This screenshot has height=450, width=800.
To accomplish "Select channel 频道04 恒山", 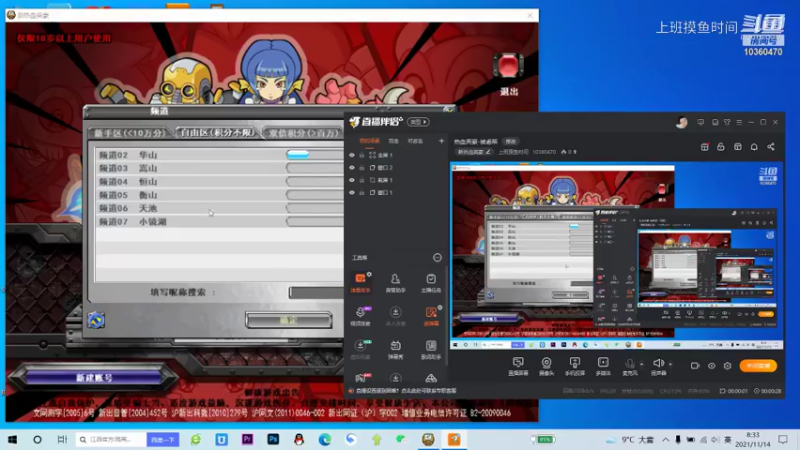I will point(220,182).
